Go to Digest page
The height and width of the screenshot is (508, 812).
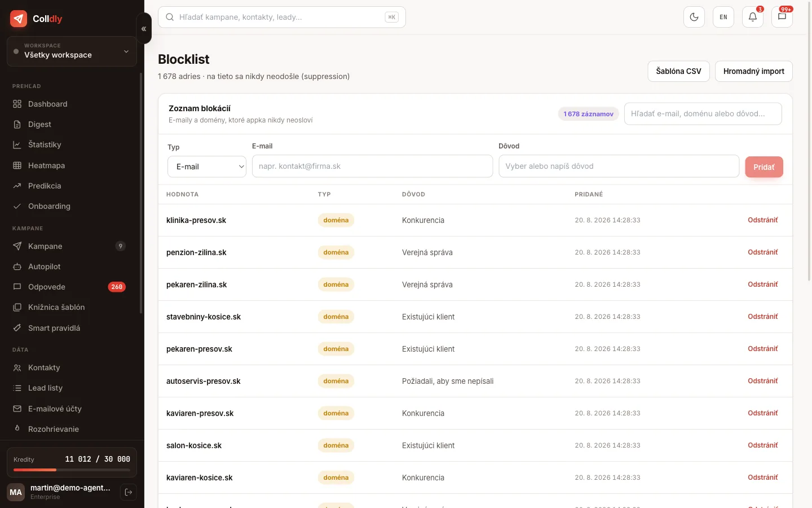click(71, 124)
